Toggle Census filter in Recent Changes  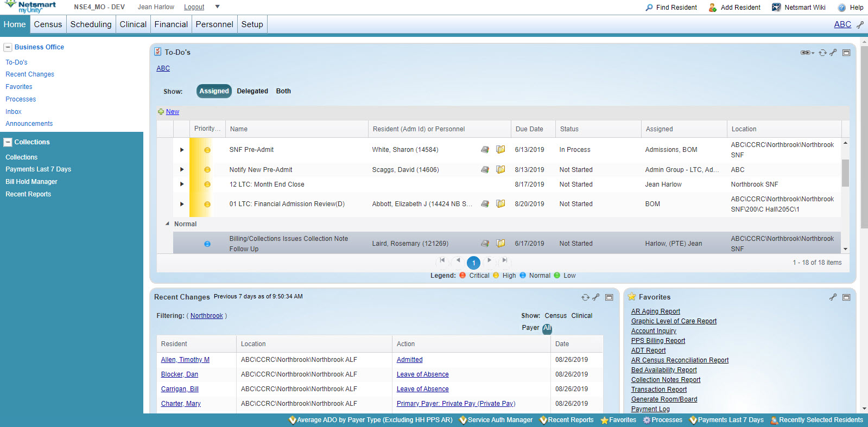click(555, 316)
